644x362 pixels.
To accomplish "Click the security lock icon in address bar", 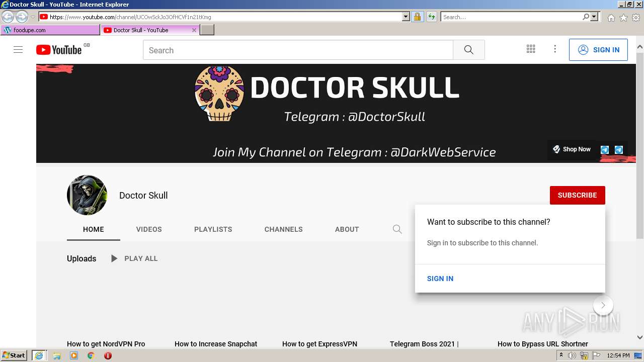I will (x=417, y=17).
